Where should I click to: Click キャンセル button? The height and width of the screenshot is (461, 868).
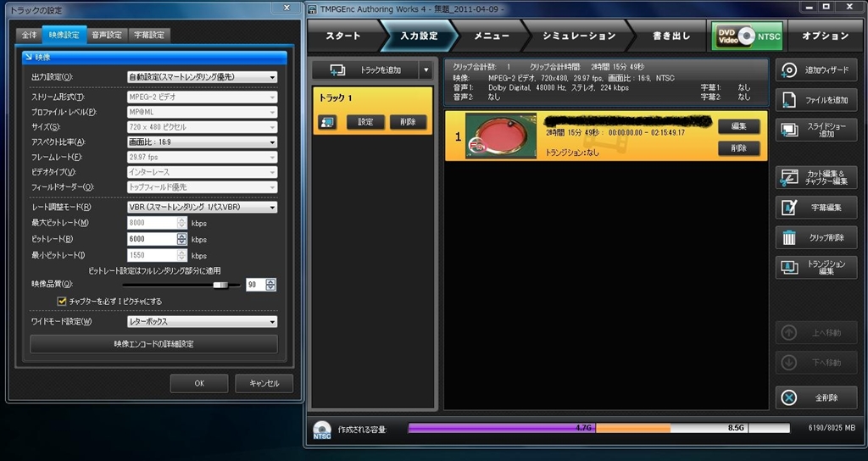pos(264,384)
